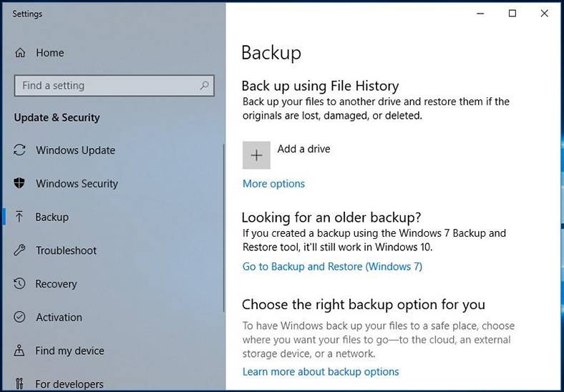Click the Find my device person icon
Viewport: 564px width, 392px height.
[x=19, y=351]
